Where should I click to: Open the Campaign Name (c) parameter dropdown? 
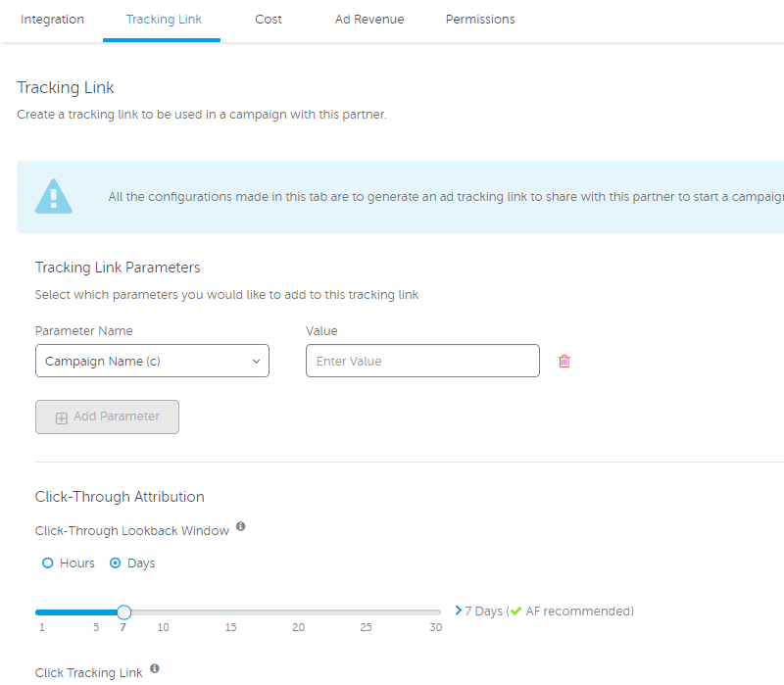coord(152,362)
